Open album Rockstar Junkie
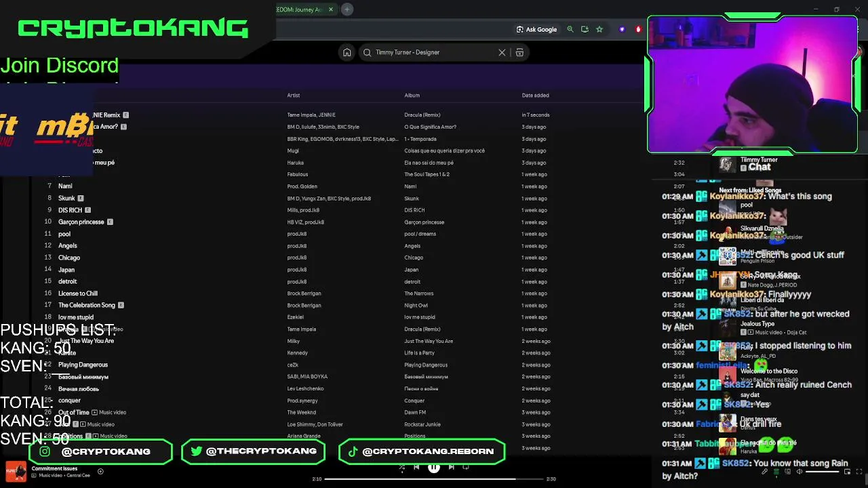Viewport: 868px width, 488px height. pos(422,424)
